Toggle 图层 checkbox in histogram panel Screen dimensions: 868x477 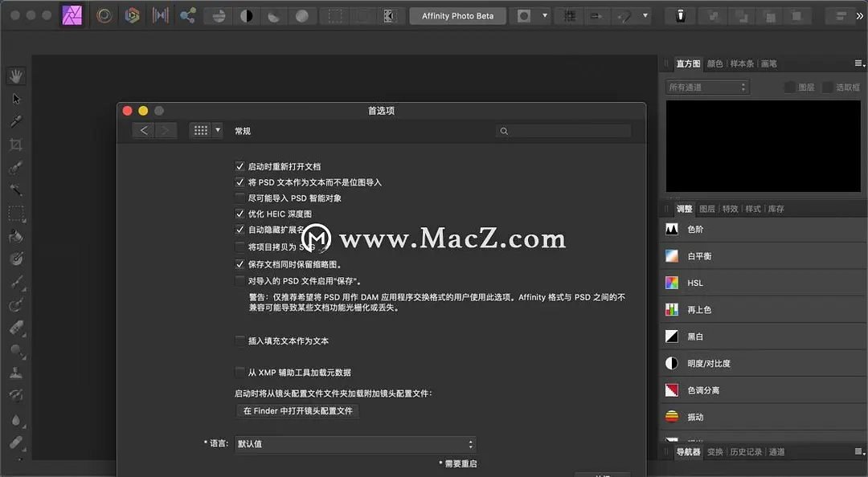tap(790, 87)
